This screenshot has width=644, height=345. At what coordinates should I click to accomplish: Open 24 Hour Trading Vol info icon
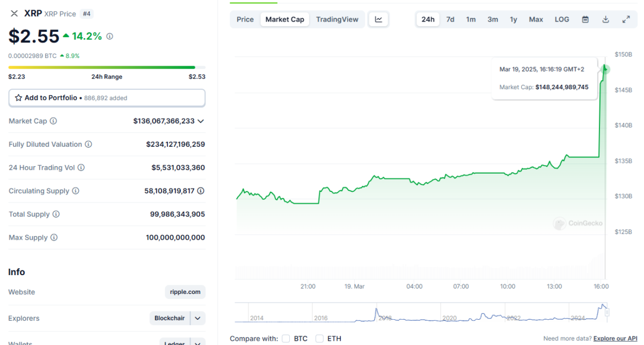[x=81, y=168]
